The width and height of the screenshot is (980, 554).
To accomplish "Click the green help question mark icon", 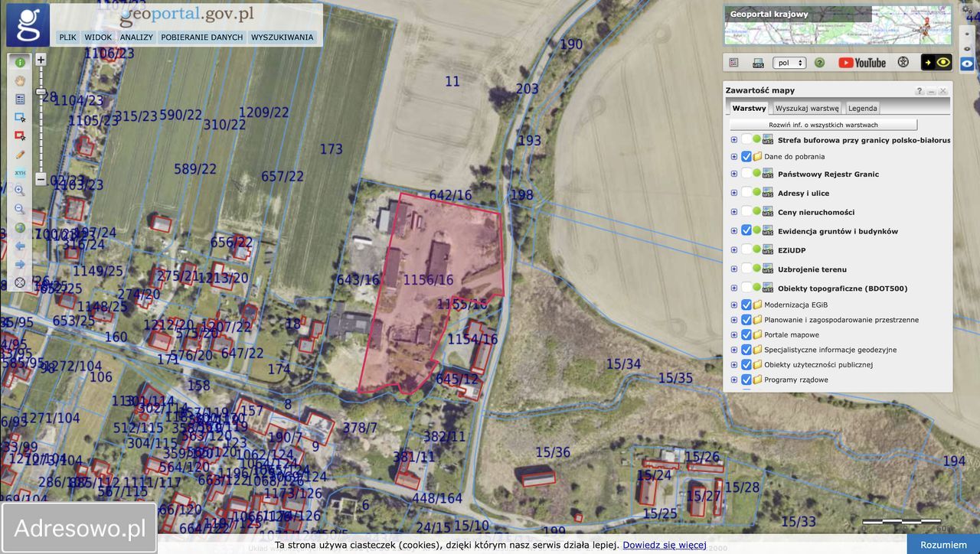I will point(819,63).
